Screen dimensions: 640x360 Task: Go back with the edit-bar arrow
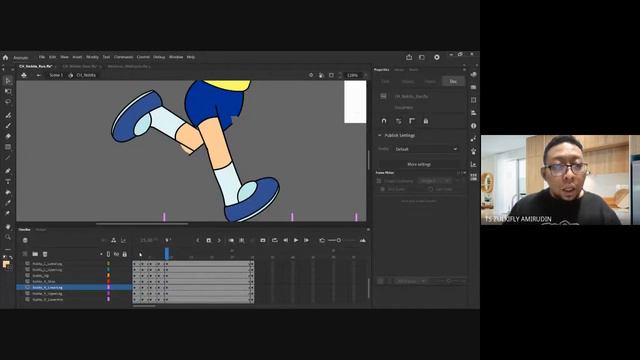(38, 76)
